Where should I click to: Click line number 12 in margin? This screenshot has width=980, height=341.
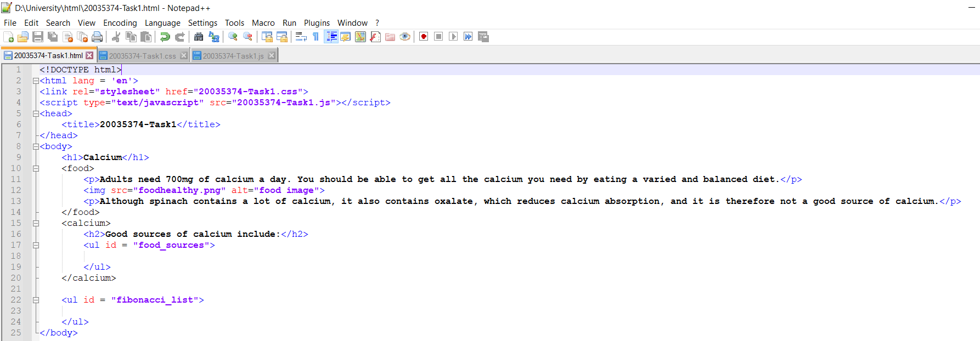(16, 190)
